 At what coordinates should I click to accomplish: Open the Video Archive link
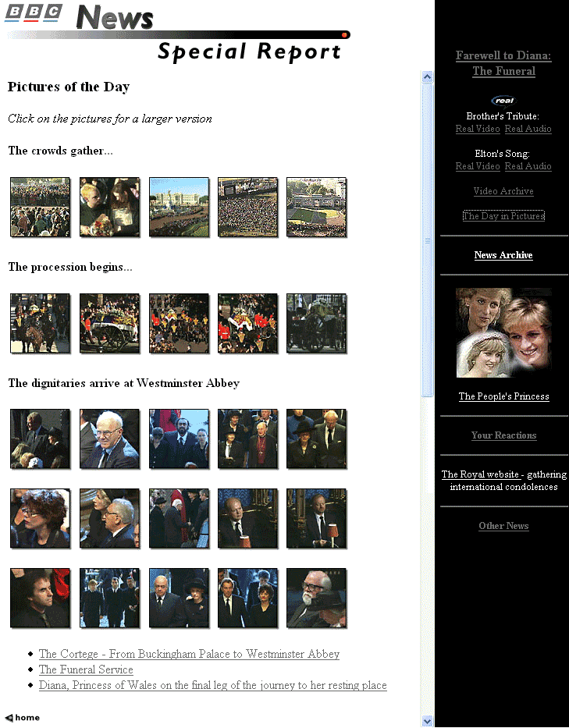point(503,191)
